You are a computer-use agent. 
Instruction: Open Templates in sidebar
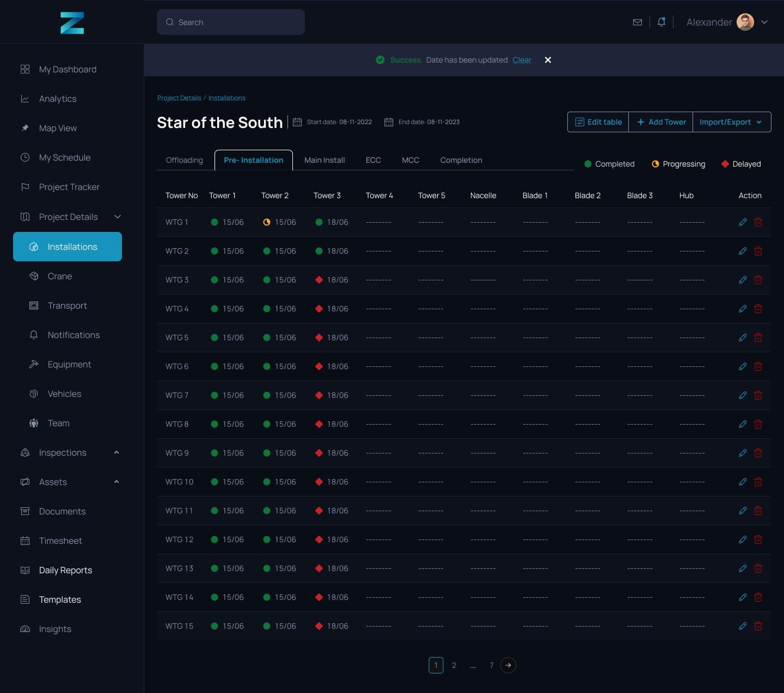coord(60,599)
